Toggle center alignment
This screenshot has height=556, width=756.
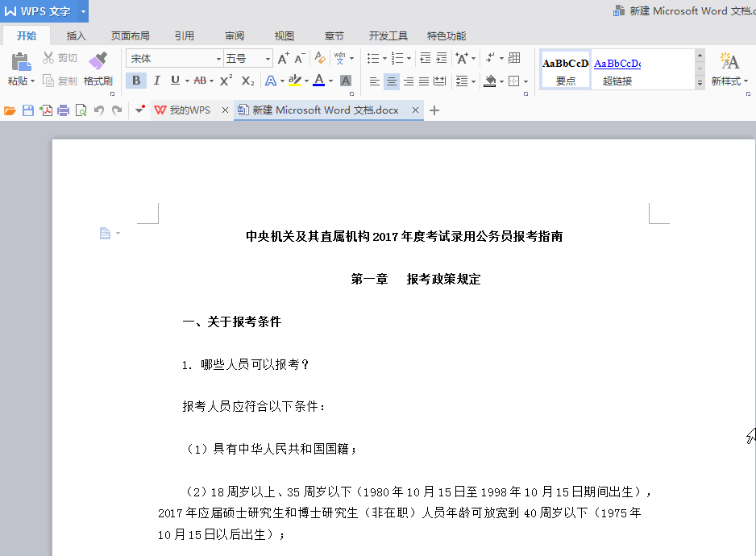coord(392,81)
